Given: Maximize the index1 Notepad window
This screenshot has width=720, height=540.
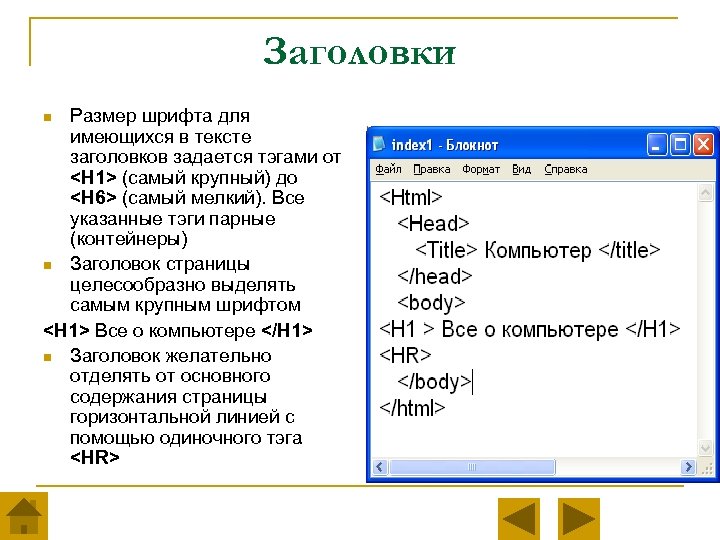Looking at the screenshot, I should [x=680, y=145].
